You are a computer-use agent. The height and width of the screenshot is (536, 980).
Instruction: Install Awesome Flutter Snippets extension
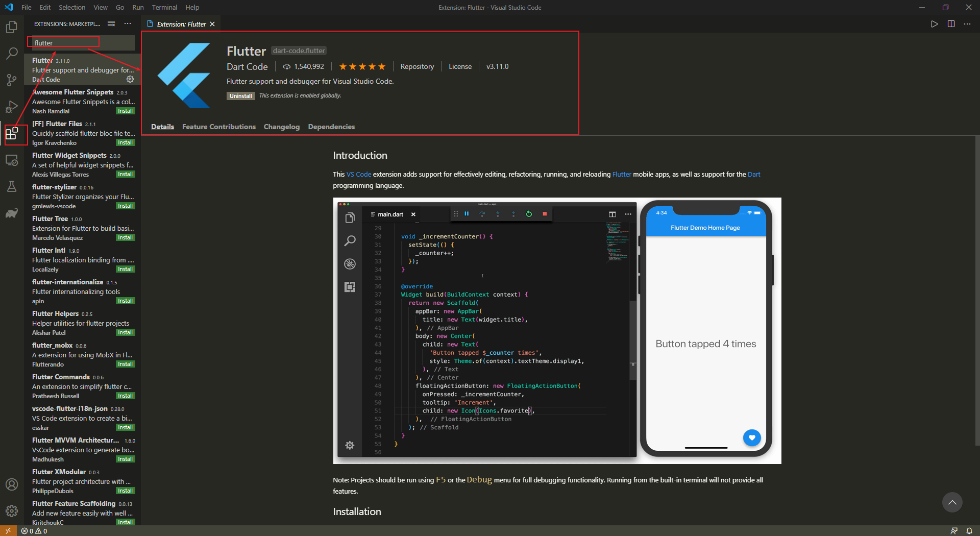pos(125,111)
